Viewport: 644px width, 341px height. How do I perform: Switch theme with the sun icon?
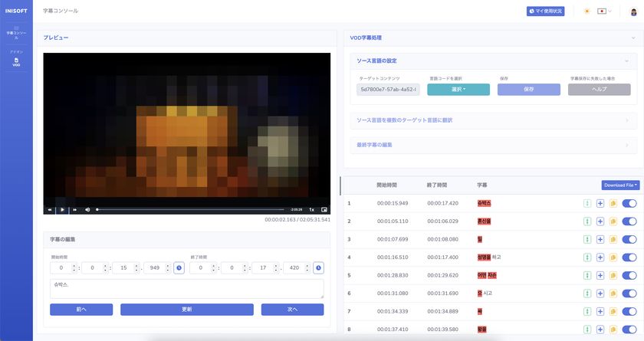point(587,11)
